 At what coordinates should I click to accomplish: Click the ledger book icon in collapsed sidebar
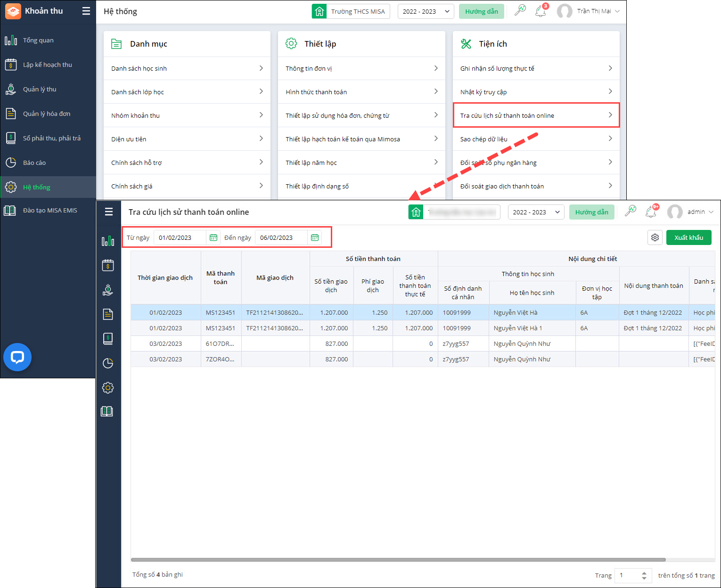[x=108, y=338]
